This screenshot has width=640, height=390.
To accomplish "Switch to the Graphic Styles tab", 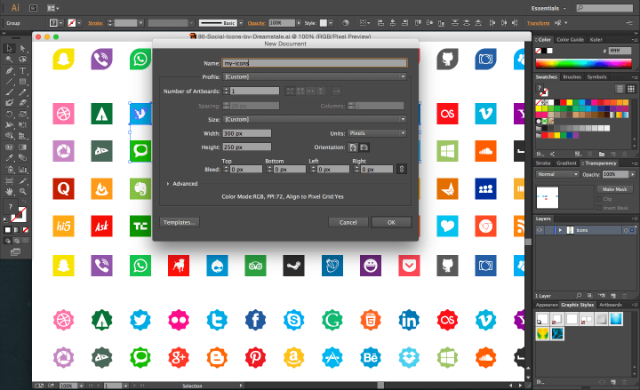I will point(577,305).
